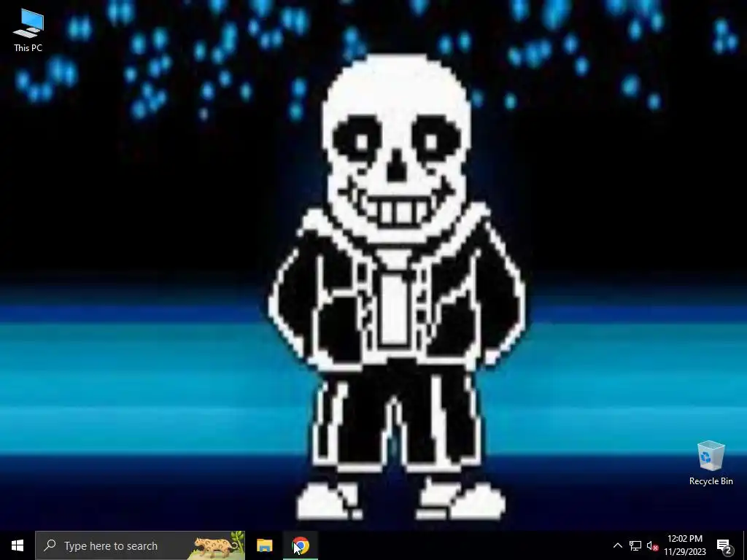This screenshot has width=747, height=560.
Task: Show hidden system tray icons
Action: (x=617, y=545)
